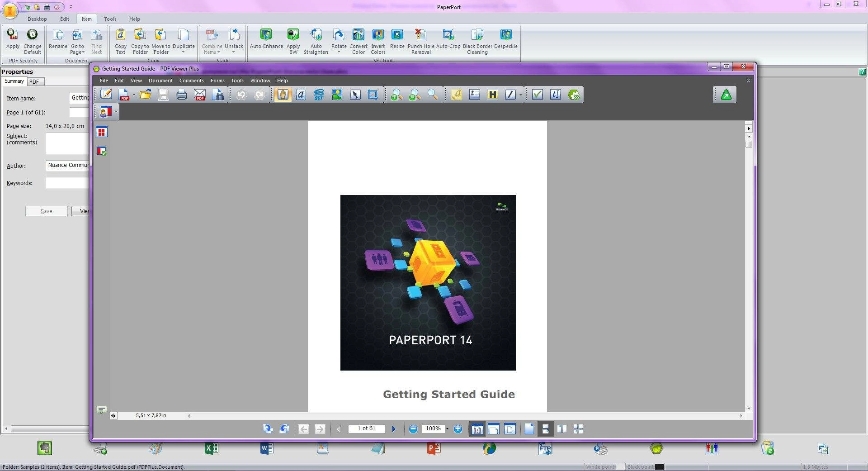Toggle the page thumbnails panel icon
The width and height of the screenshot is (868, 471).
pyautogui.click(x=102, y=132)
